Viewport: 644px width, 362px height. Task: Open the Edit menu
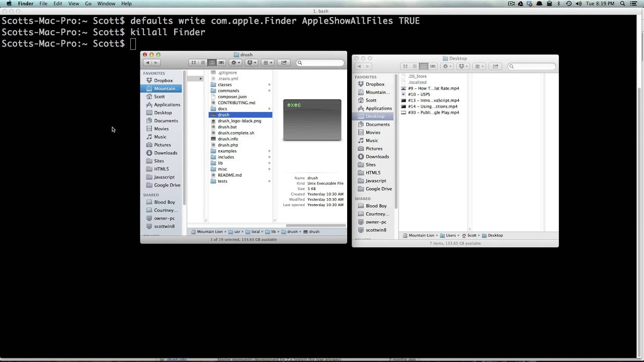click(x=58, y=4)
